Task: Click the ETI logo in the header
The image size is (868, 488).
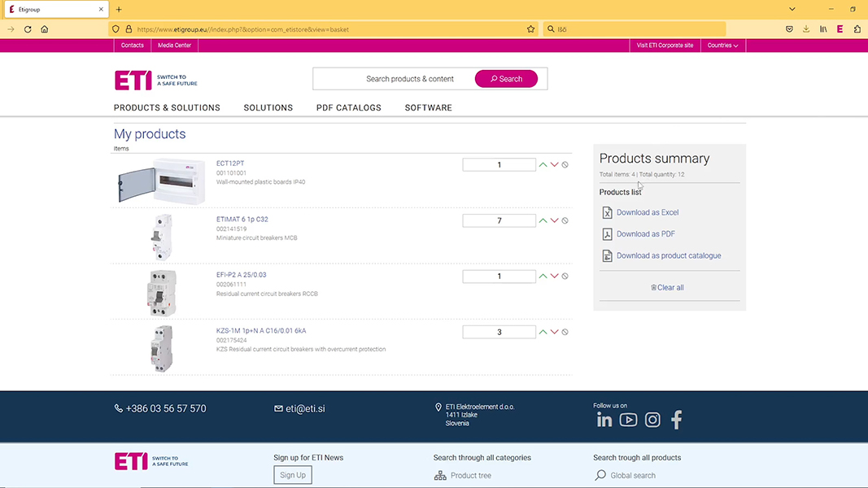Action: tap(135, 80)
